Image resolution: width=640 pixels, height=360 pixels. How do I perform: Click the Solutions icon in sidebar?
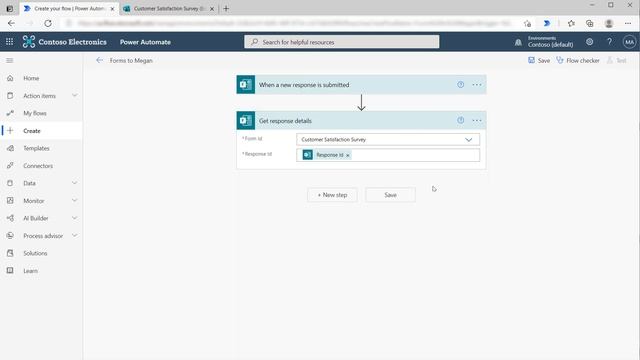(10, 253)
